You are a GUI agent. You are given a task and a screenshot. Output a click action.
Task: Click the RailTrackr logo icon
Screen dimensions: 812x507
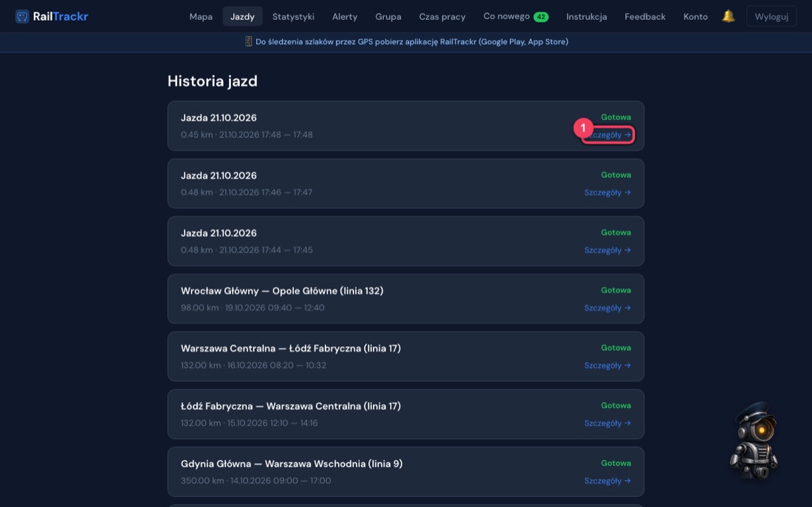(x=21, y=16)
